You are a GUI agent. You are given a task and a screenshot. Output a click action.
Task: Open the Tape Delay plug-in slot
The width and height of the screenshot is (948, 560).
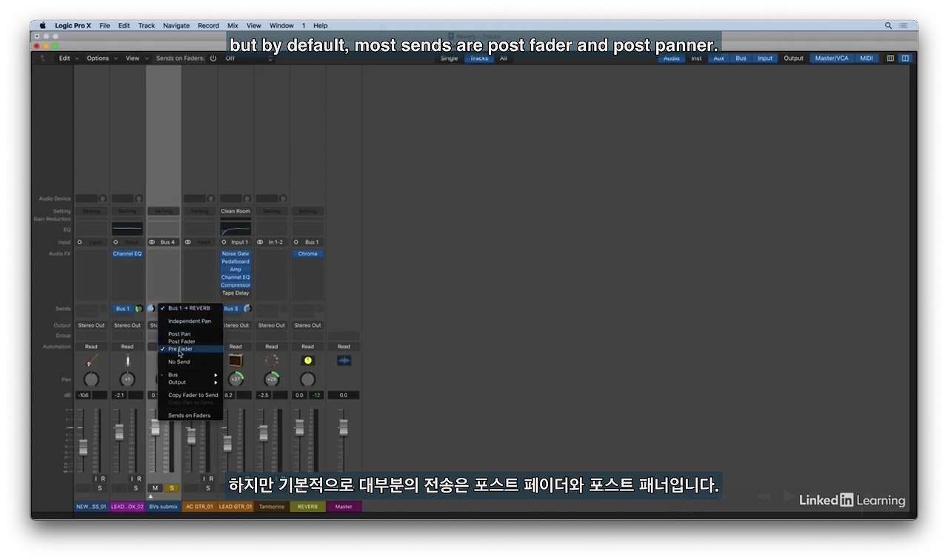236,293
